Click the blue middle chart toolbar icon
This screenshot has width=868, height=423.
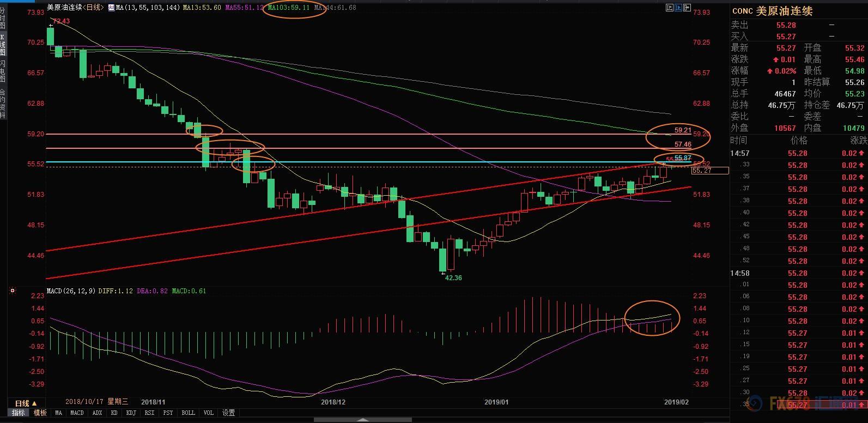[679, 8]
